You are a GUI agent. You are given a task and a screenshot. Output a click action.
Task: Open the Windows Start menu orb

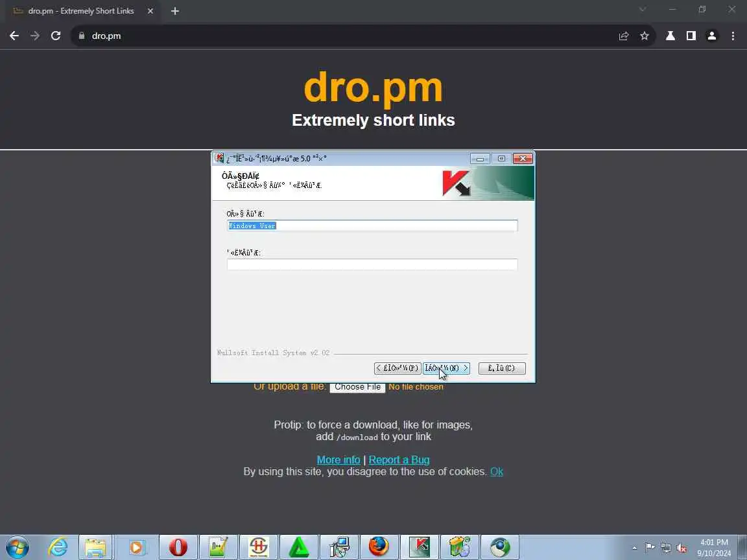click(x=18, y=547)
